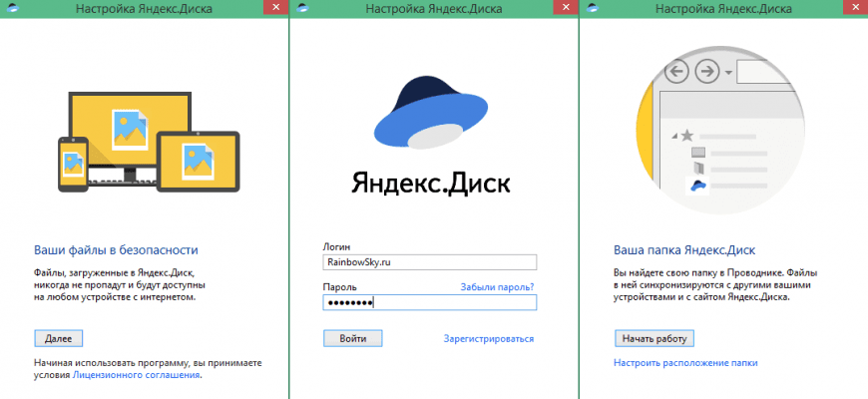Click the Яндекс.Диск wordmark text

(431, 183)
